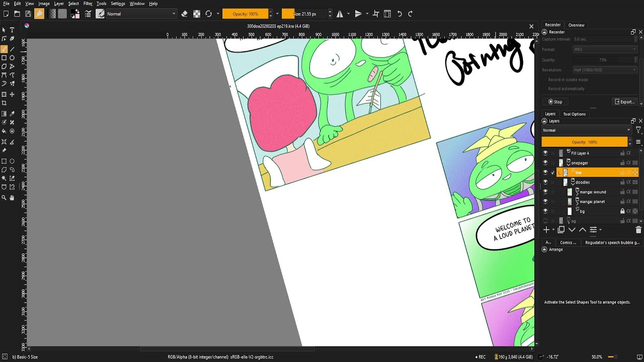This screenshot has height=362, width=644.
Task: Open Recorder Format JPEG dropdown
Action: [x=605, y=50]
